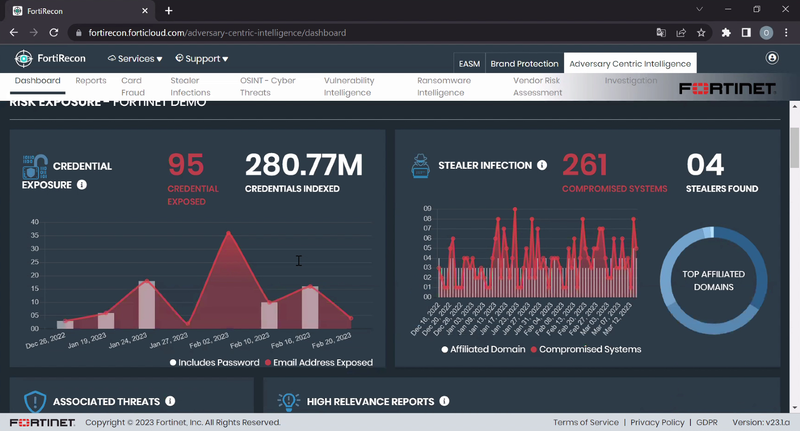The width and height of the screenshot is (800, 431).
Task: Switch to the Brand Protection tab
Action: [524, 64]
